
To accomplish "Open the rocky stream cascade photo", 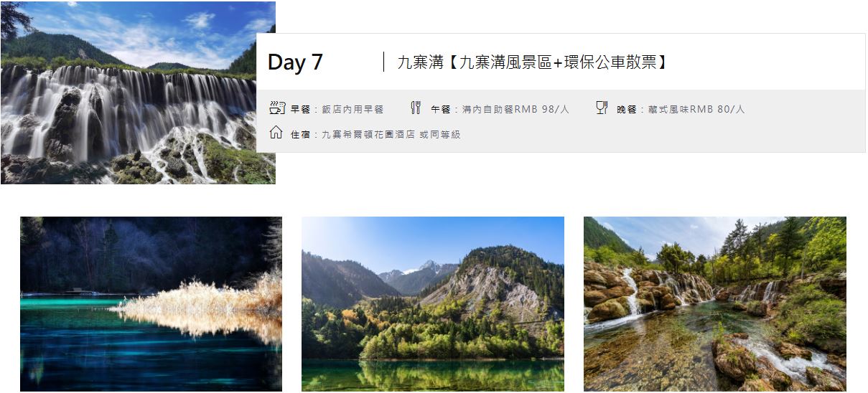I will pyautogui.click(x=715, y=304).
